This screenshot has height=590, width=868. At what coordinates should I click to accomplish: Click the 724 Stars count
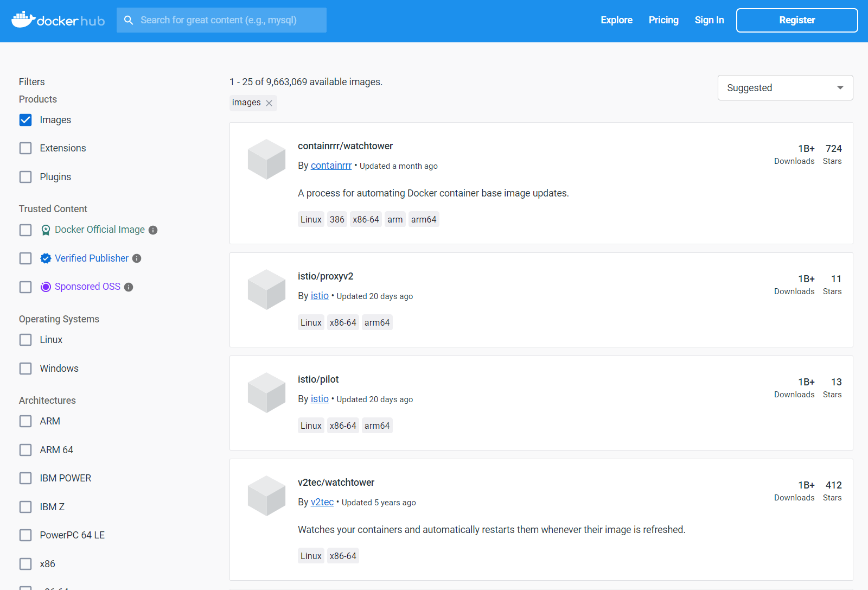click(x=833, y=149)
